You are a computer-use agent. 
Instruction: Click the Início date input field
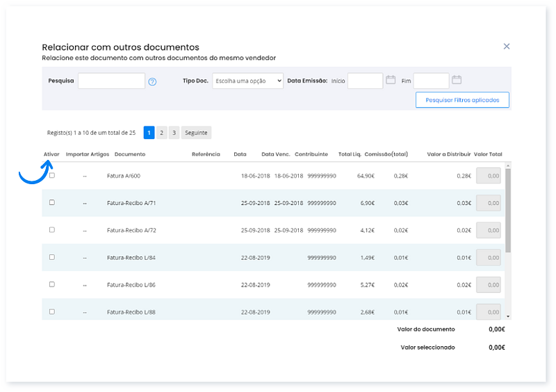tap(365, 81)
